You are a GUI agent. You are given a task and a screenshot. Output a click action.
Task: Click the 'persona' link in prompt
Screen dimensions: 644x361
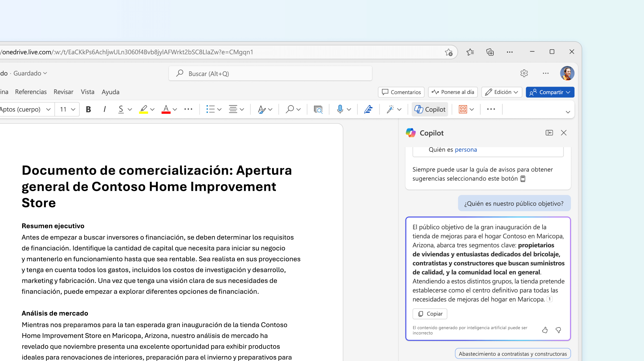(466, 150)
